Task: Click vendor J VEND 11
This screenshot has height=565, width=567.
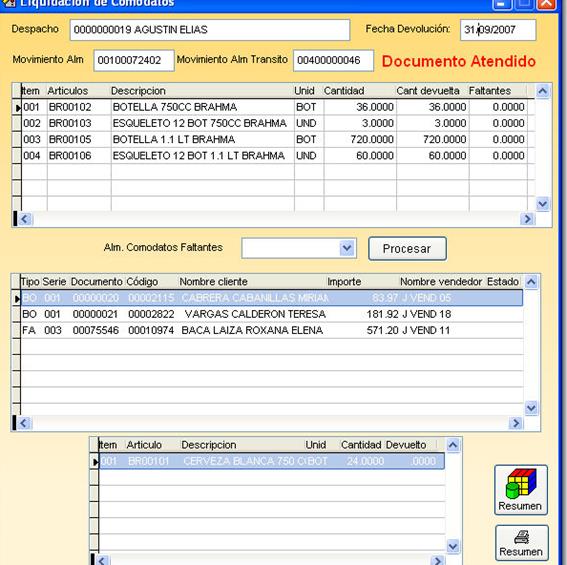Action: 426,331
